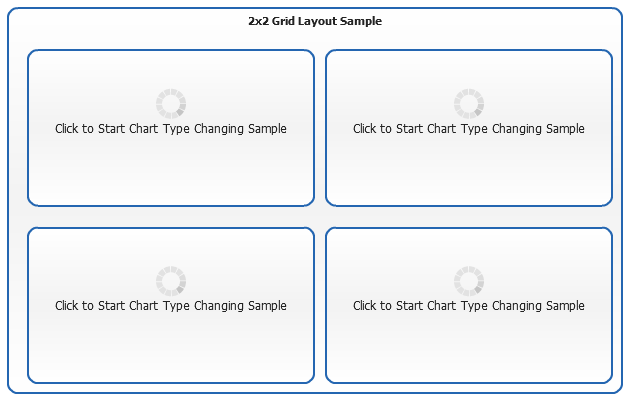The image size is (630, 401).
Task: Click the gap between the two bottom panels
Action: tap(320, 305)
